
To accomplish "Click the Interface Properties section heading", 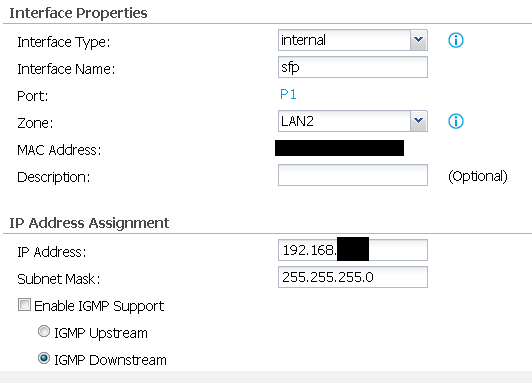I will (x=78, y=13).
